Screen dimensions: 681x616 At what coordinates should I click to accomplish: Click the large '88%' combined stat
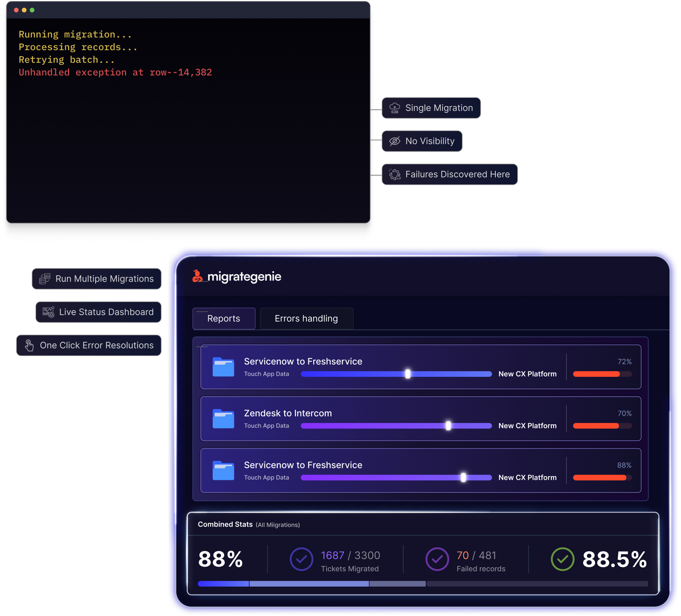(221, 559)
